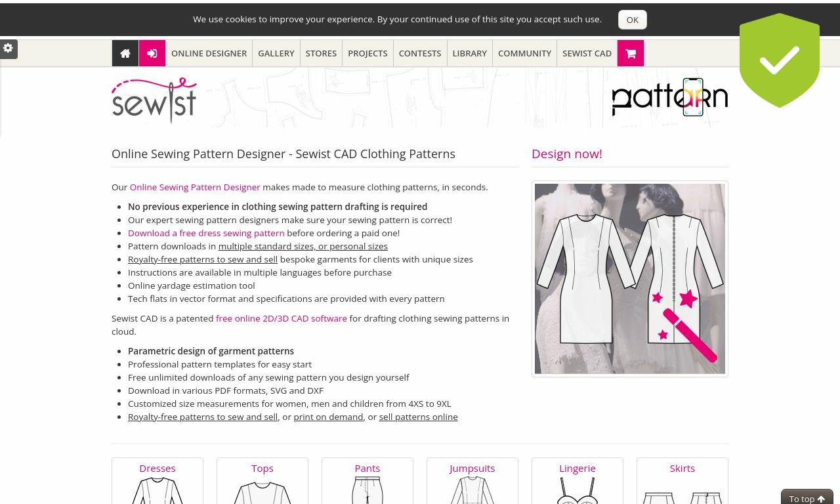
Task: Click the To top button
Action: pyautogui.click(x=807, y=497)
